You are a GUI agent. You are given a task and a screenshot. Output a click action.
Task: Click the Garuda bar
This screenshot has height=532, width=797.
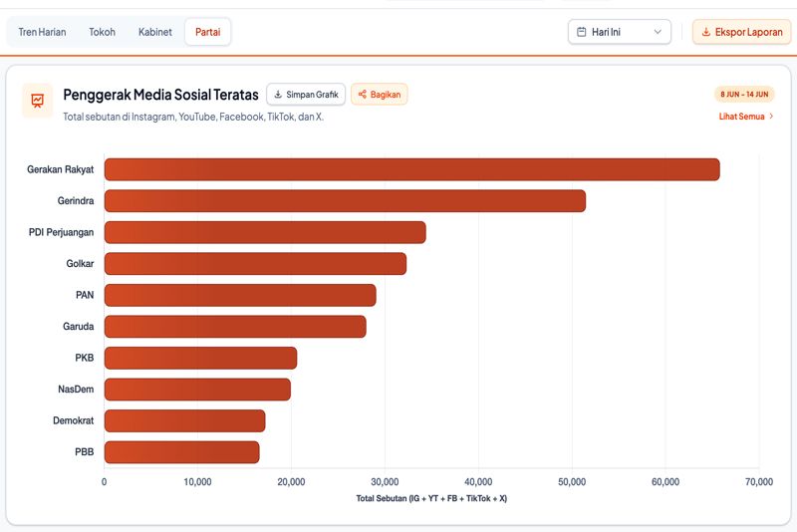(x=235, y=327)
